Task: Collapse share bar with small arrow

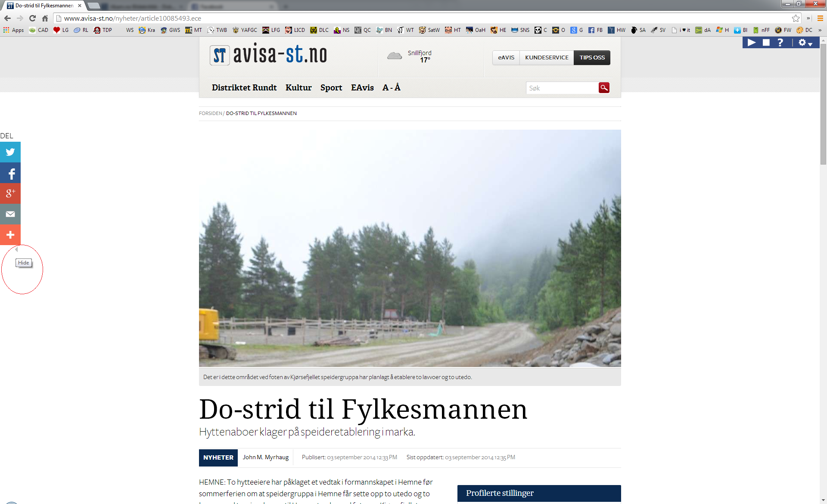Action: click(16, 249)
